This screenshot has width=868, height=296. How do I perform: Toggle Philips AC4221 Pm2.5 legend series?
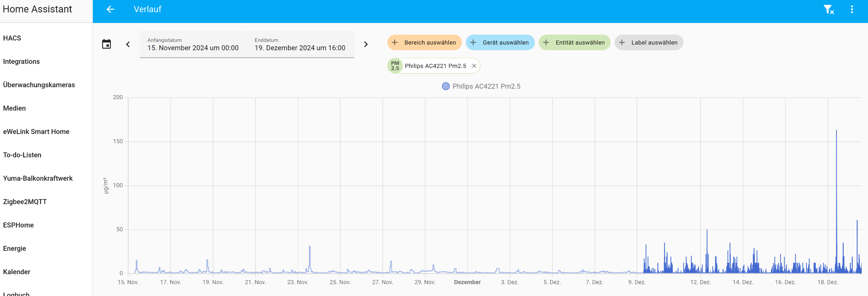481,86
